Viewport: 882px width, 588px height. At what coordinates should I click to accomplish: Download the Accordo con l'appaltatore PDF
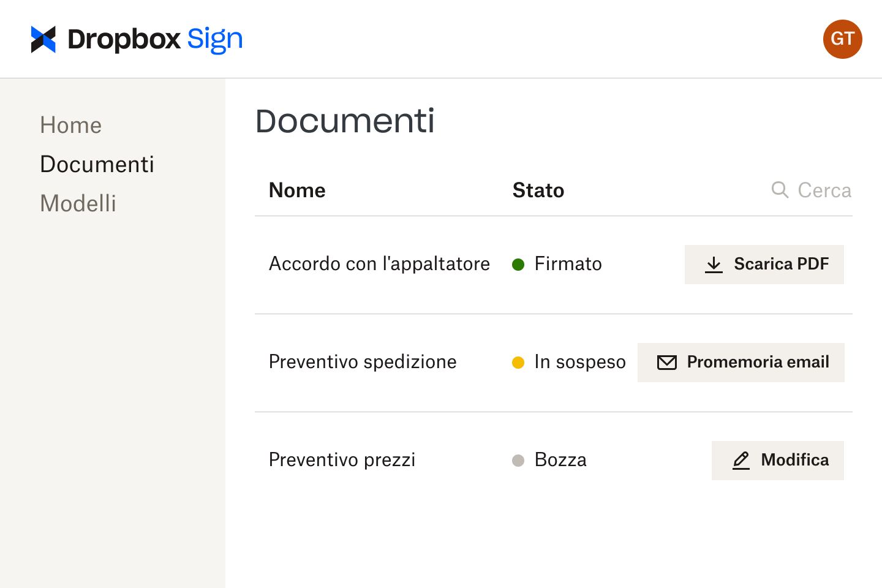pos(764,265)
